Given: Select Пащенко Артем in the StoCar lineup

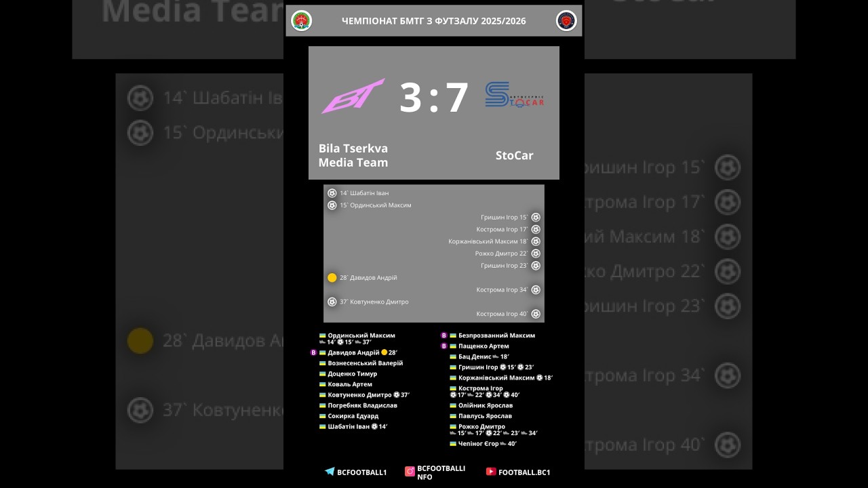Looking at the screenshot, I should pyautogui.click(x=484, y=346).
